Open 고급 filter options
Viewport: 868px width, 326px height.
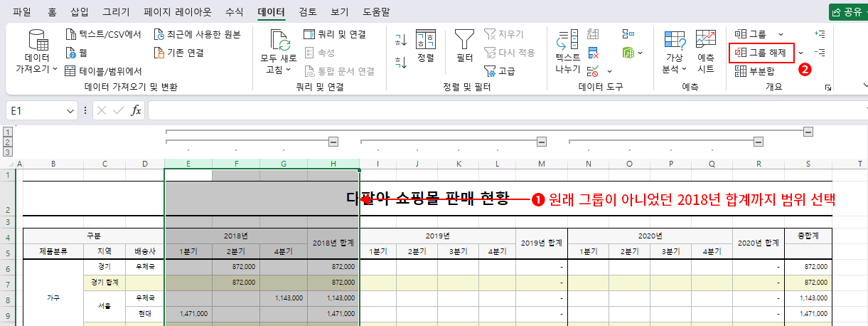tap(499, 71)
